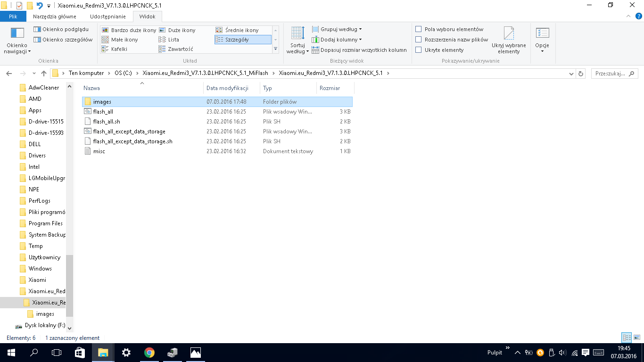Open the Dodaj kolumny dropdown
The width and height of the screenshot is (644, 362).
(337, 40)
